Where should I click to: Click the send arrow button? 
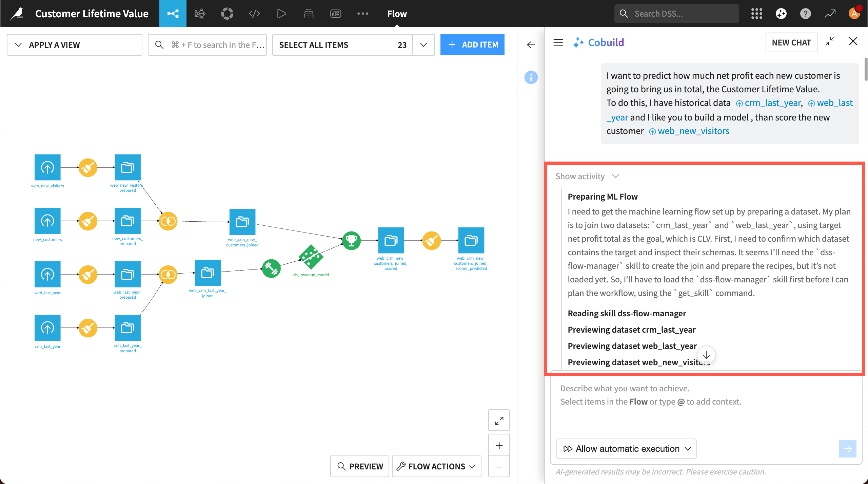[x=848, y=449]
